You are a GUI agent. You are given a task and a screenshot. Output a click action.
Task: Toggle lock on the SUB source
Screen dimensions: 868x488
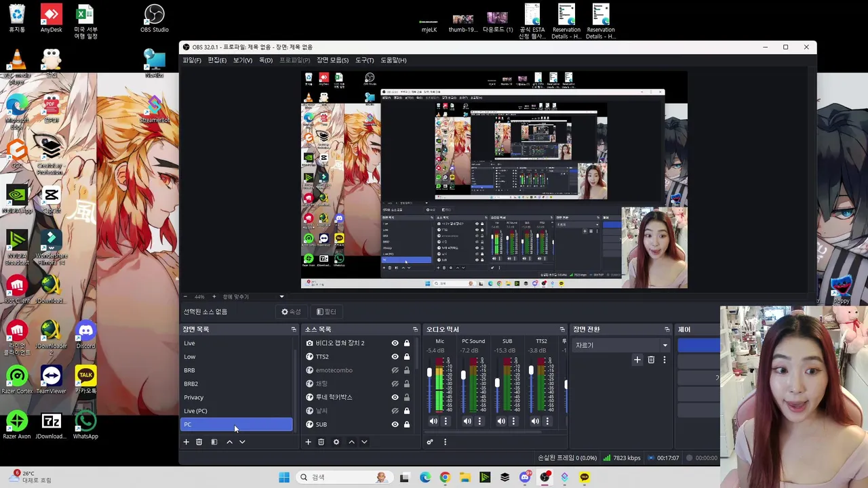407,424
